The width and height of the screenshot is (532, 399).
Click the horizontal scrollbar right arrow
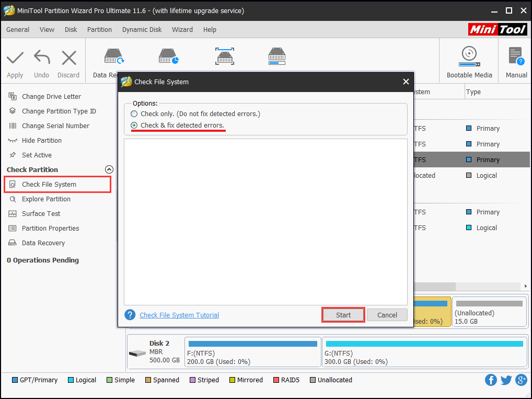coord(526,286)
